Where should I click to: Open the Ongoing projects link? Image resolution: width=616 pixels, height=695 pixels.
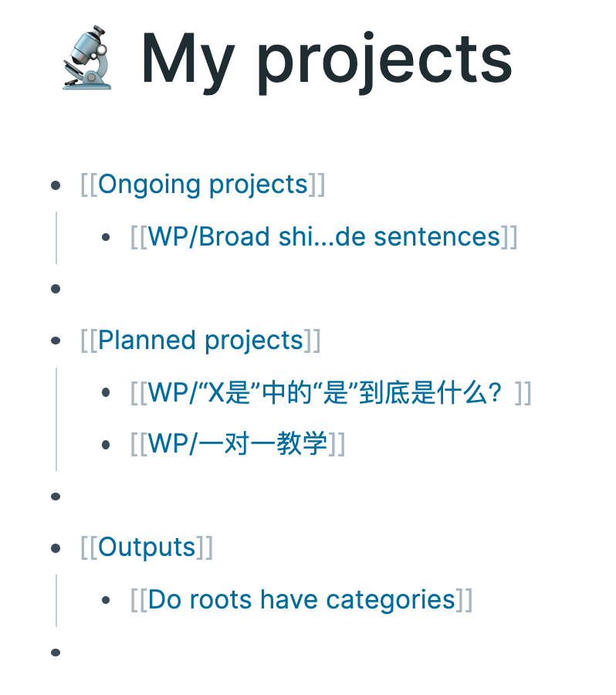[x=202, y=185]
